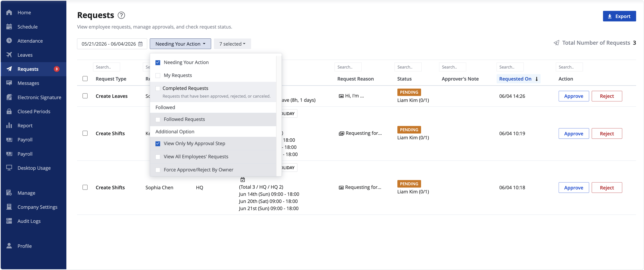
Task: Click the help question mark beside Requests title
Action: click(121, 15)
